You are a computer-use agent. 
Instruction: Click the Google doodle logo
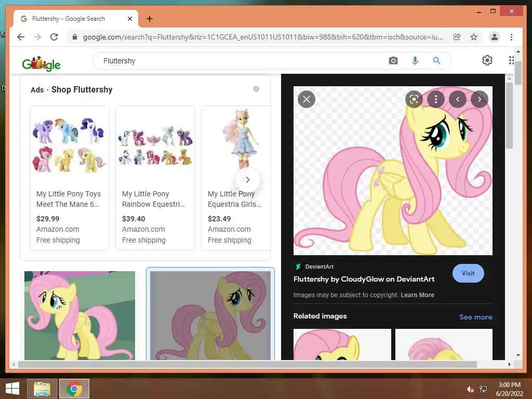pyautogui.click(x=42, y=63)
